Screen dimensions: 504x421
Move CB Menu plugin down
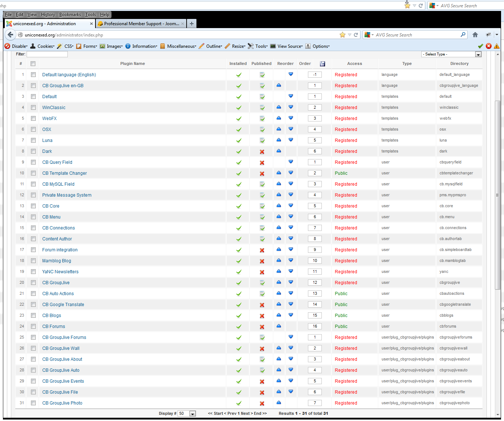(291, 216)
